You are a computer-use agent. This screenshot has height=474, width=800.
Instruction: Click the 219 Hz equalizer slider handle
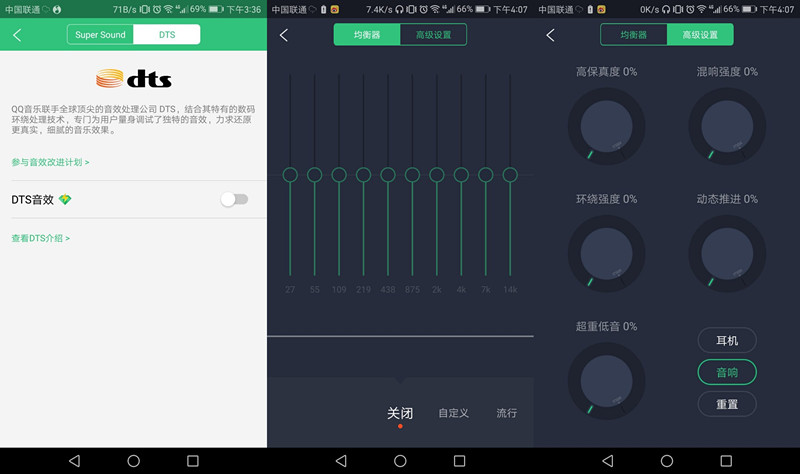pyautogui.click(x=363, y=175)
